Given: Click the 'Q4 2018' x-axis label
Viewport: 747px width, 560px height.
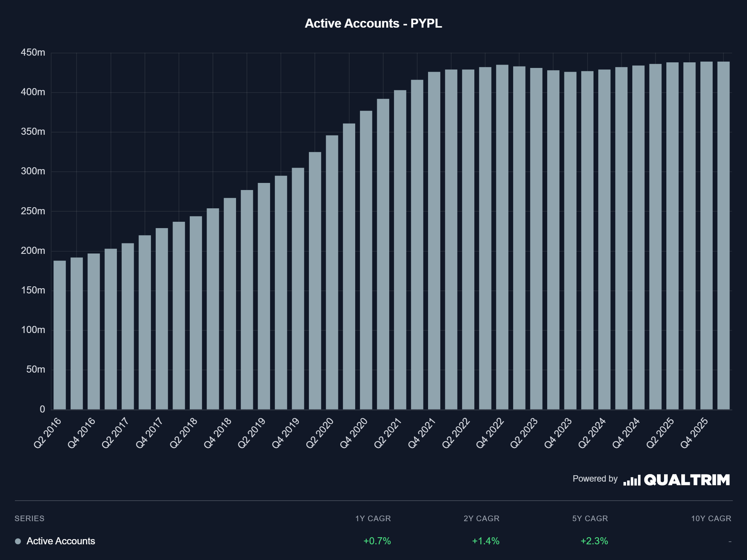Looking at the screenshot, I should (x=217, y=433).
